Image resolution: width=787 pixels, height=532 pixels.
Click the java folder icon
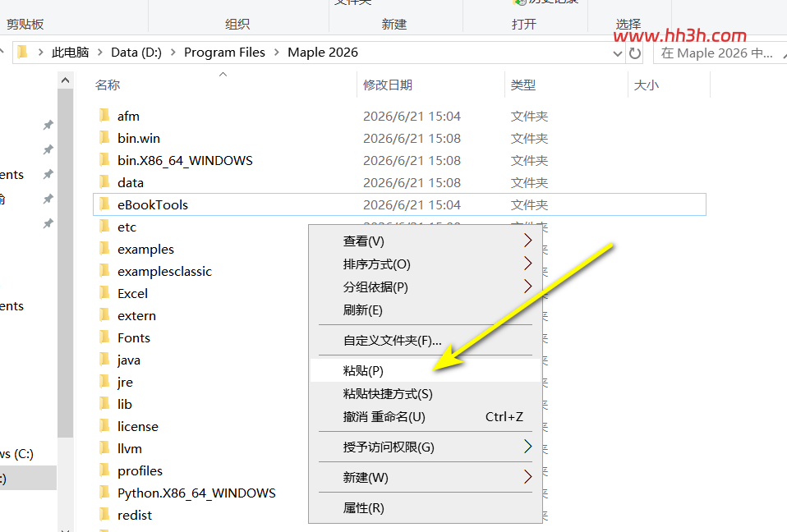tap(104, 360)
